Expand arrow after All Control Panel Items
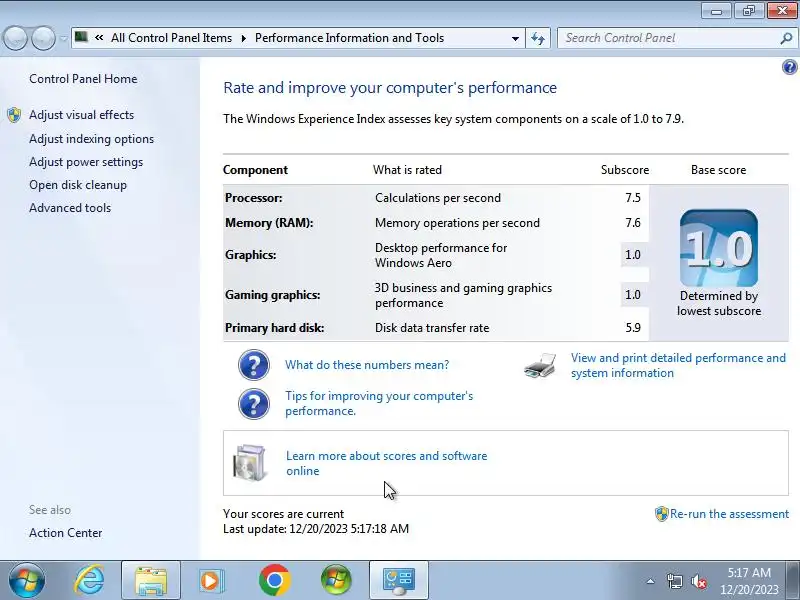 243,38
